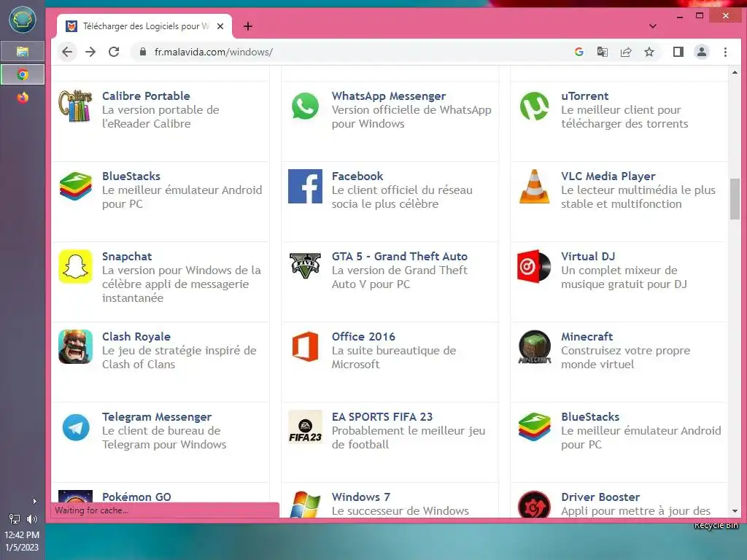Click the Calibre Portable app icon
747x560 pixels.
click(x=75, y=106)
